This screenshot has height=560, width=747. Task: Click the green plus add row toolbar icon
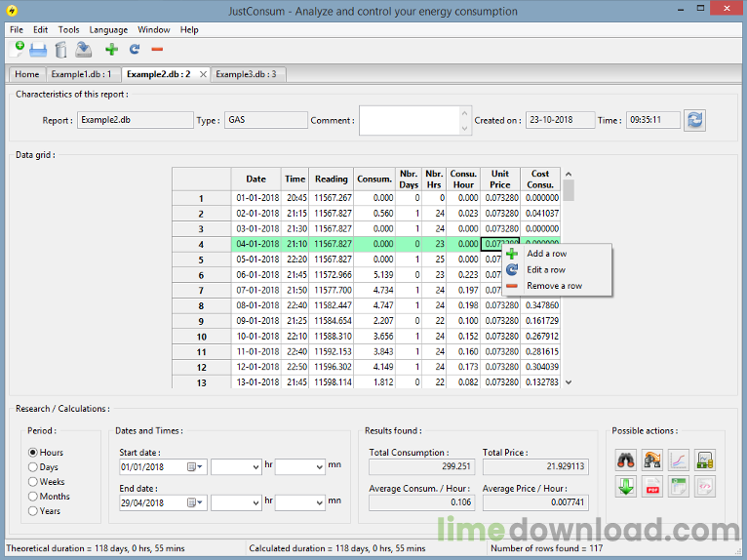pos(111,49)
